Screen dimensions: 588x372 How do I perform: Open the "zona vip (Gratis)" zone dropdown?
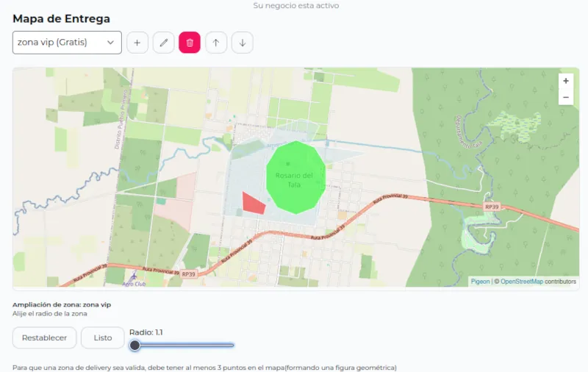[x=67, y=43]
